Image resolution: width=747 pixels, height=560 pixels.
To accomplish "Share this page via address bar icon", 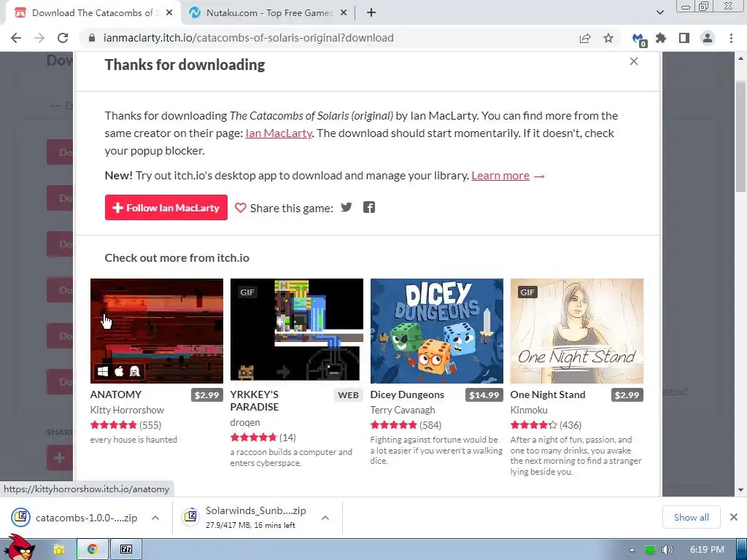I will 585,38.
